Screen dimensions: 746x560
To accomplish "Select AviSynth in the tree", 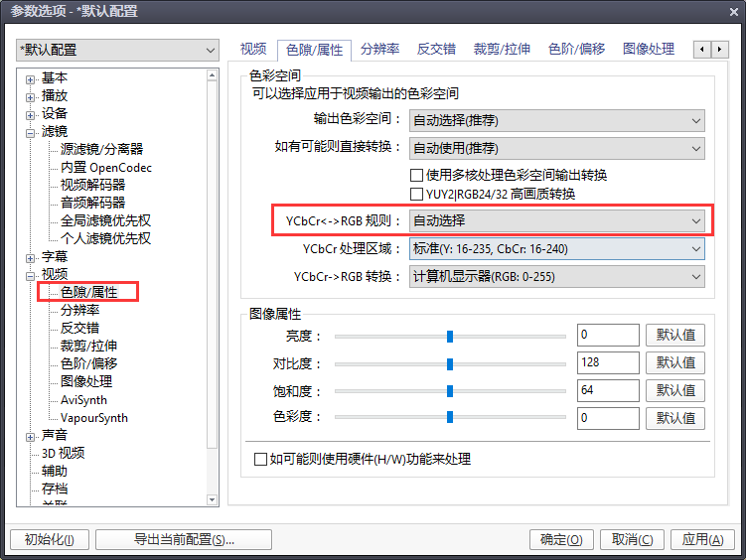I will pyautogui.click(x=83, y=400).
